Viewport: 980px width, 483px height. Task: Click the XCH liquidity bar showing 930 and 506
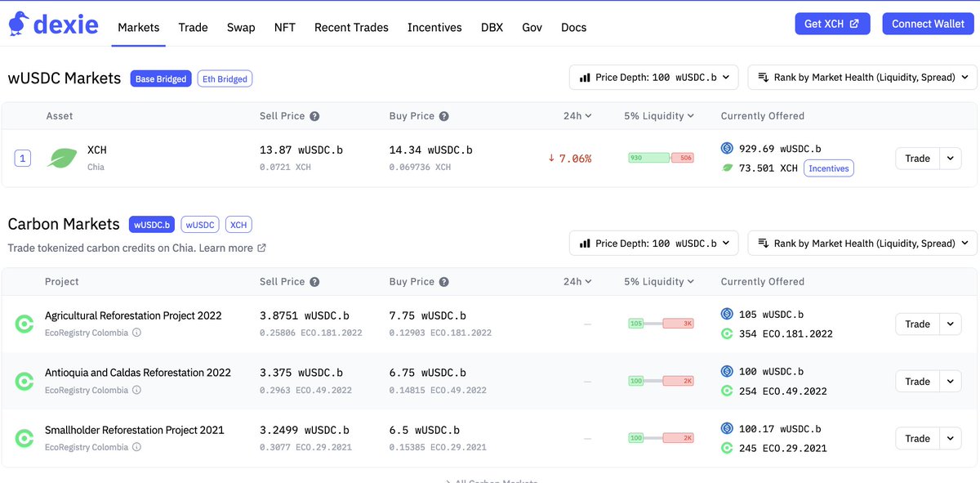[661, 158]
